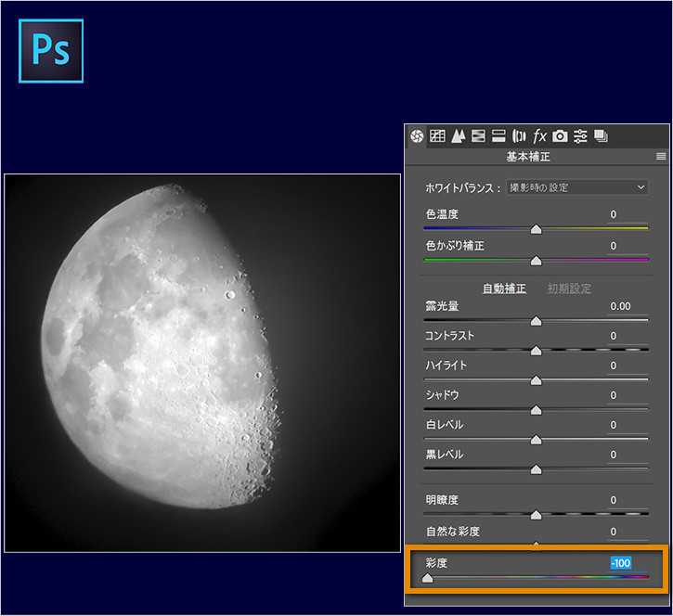Click the シャドウ slider handle

click(x=537, y=411)
